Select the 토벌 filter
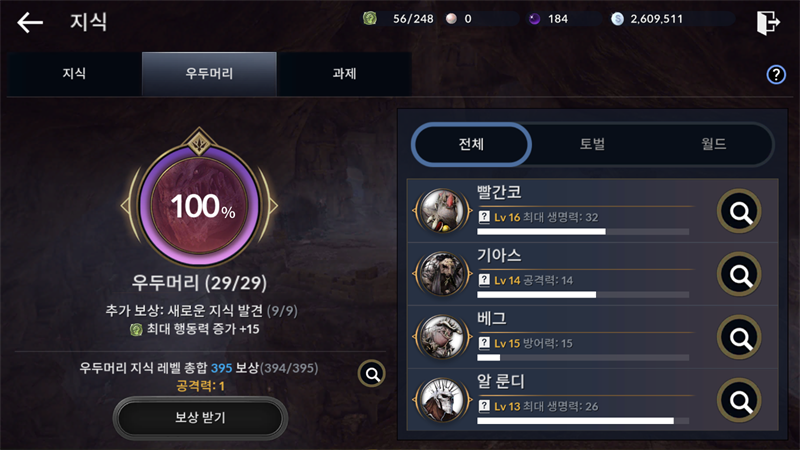The image size is (800, 450). 592,144
